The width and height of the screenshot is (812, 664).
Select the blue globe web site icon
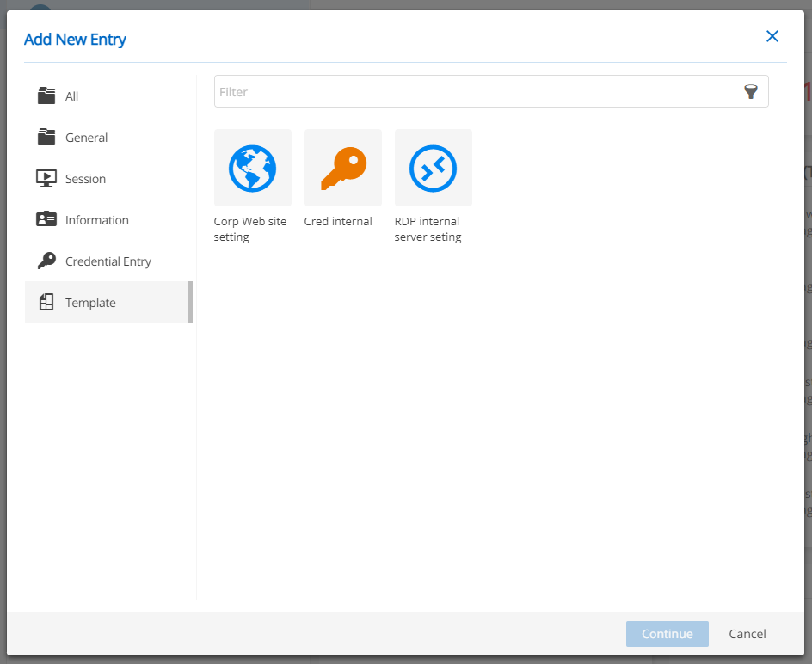[x=252, y=168]
